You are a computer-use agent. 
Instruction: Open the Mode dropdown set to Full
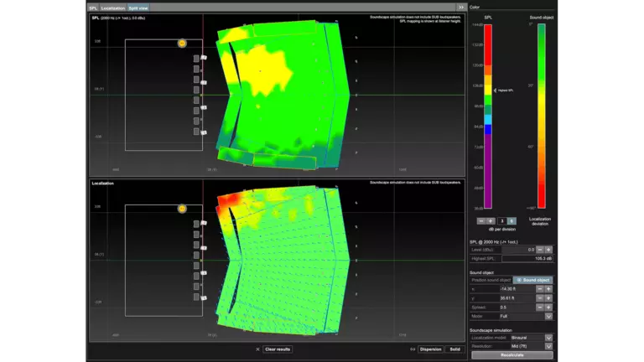click(548, 316)
